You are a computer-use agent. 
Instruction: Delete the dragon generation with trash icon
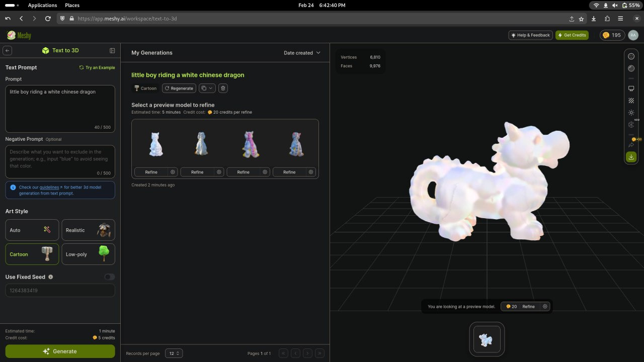[x=223, y=88]
